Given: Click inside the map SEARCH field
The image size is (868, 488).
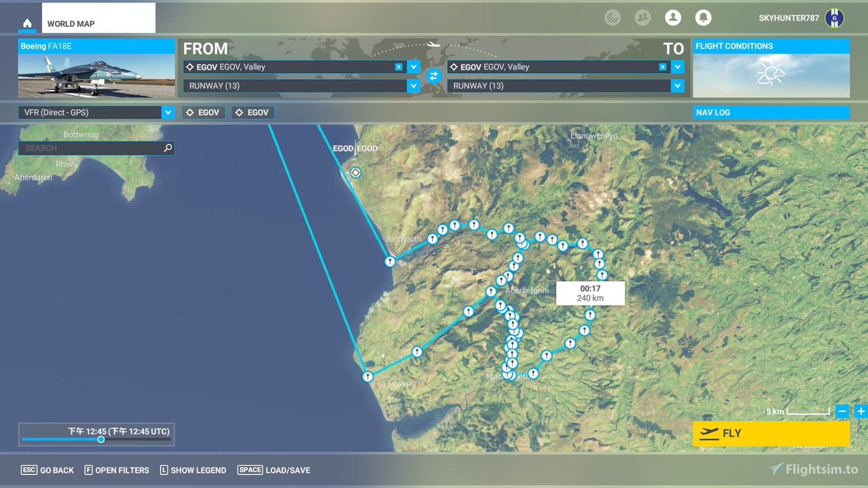Looking at the screenshot, I should 87,148.
